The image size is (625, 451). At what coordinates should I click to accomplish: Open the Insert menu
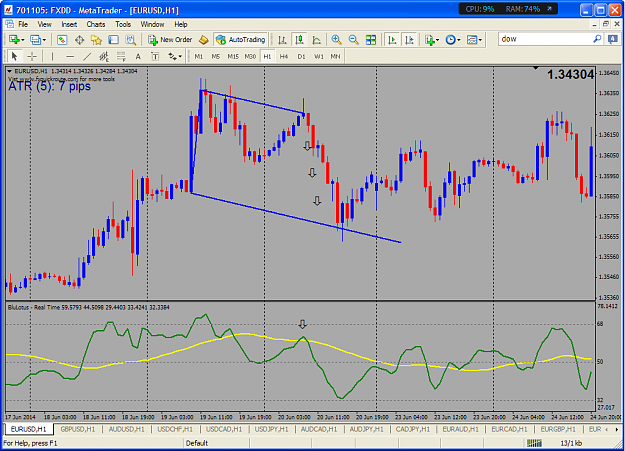(69, 24)
